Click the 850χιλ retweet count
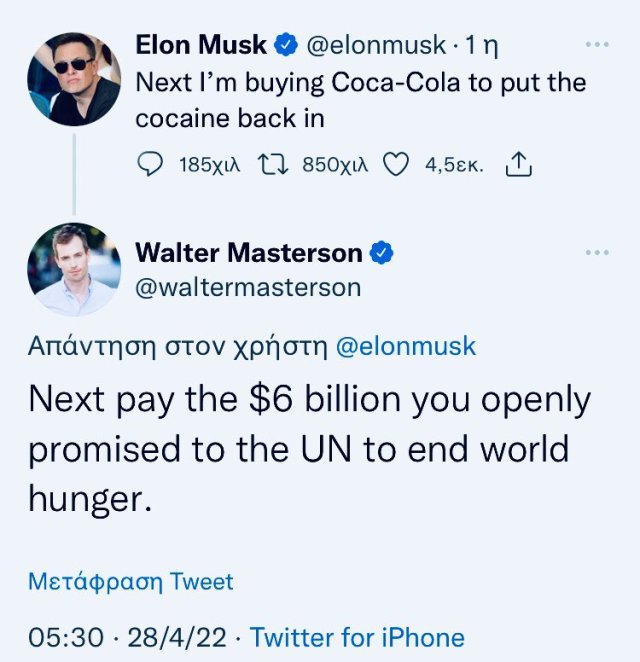 (334, 166)
